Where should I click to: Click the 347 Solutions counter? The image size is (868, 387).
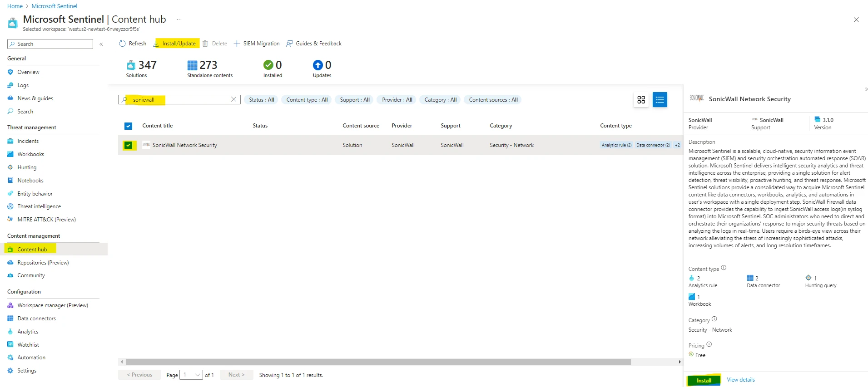[x=141, y=69]
